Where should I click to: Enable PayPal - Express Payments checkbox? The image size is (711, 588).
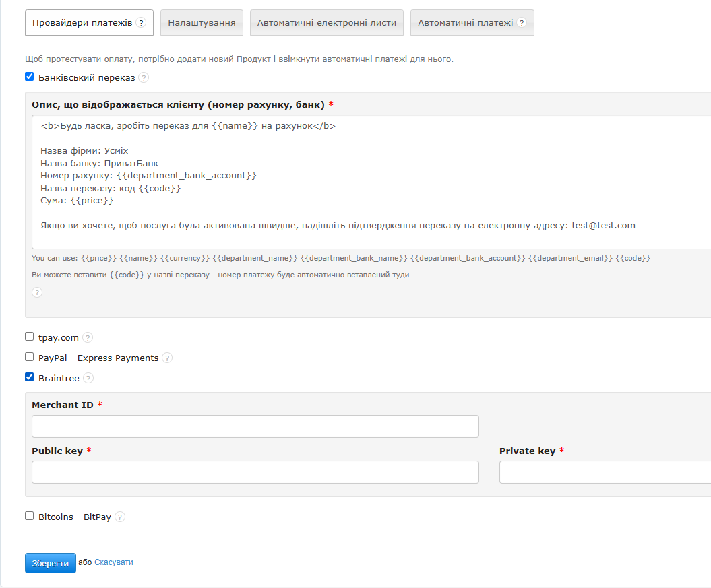tap(29, 357)
